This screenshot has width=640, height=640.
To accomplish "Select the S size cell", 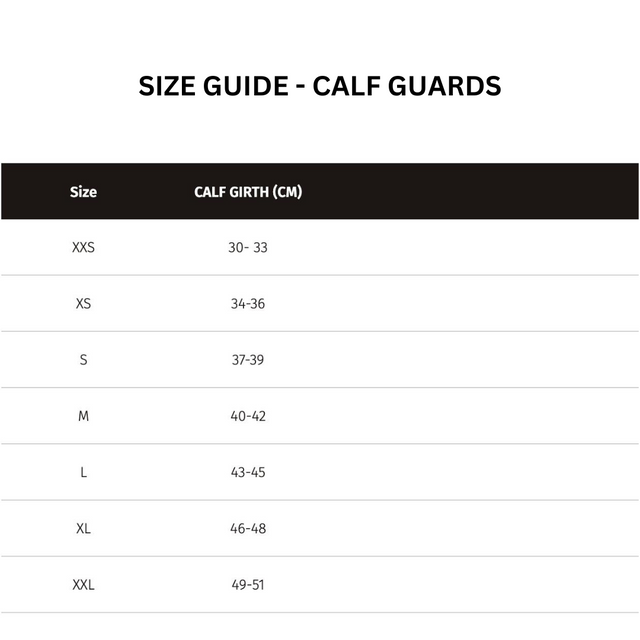I will 83,359.
